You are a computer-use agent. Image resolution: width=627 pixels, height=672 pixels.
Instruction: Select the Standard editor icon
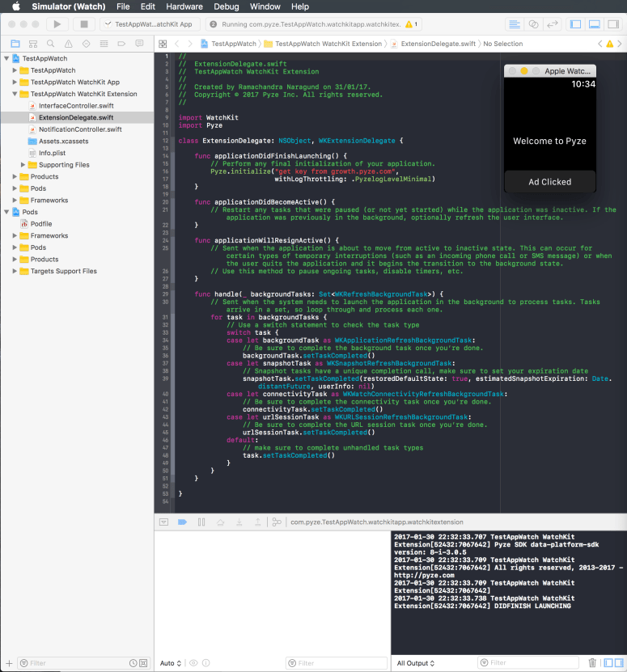514,24
